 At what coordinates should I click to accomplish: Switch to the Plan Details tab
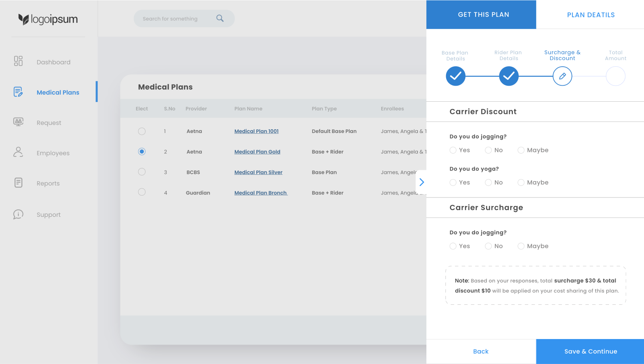(x=590, y=15)
